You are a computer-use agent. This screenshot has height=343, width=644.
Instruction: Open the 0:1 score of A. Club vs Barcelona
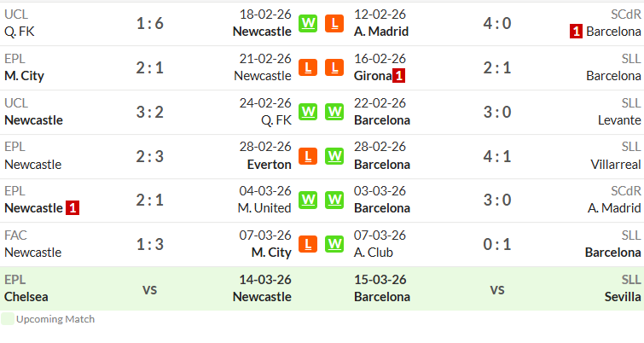pyautogui.click(x=497, y=244)
